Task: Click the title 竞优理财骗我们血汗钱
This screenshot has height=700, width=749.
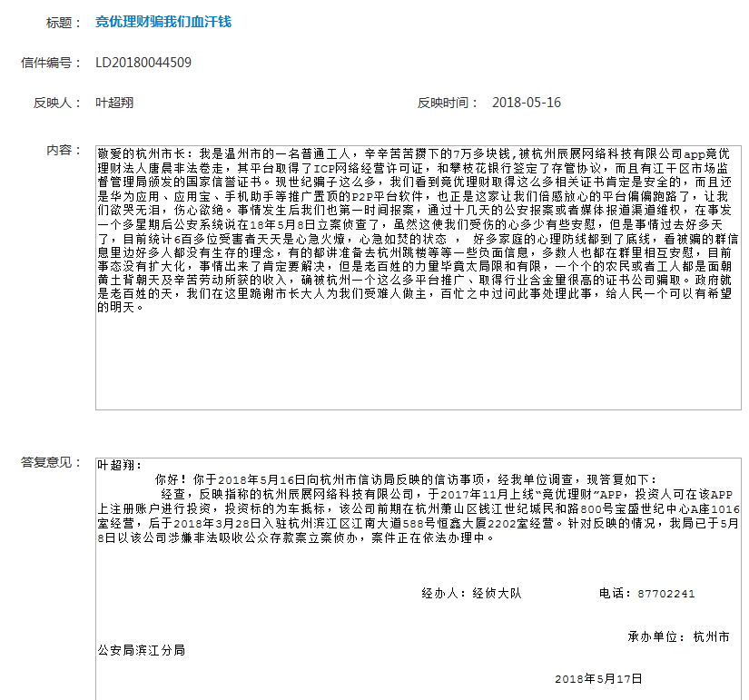Action: 163,21
